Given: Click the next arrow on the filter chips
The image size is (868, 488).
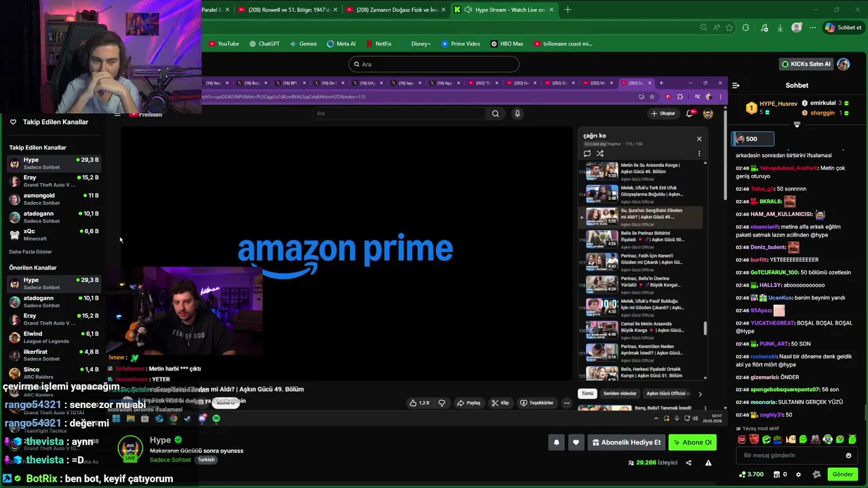Looking at the screenshot, I should pos(700,394).
